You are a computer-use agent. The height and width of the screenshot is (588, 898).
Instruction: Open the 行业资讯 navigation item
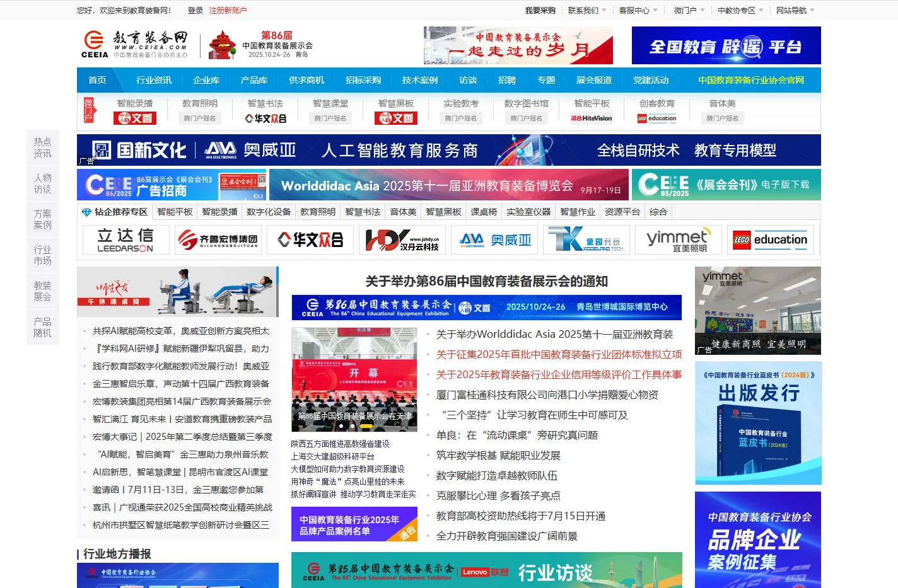[x=154, y=80]
